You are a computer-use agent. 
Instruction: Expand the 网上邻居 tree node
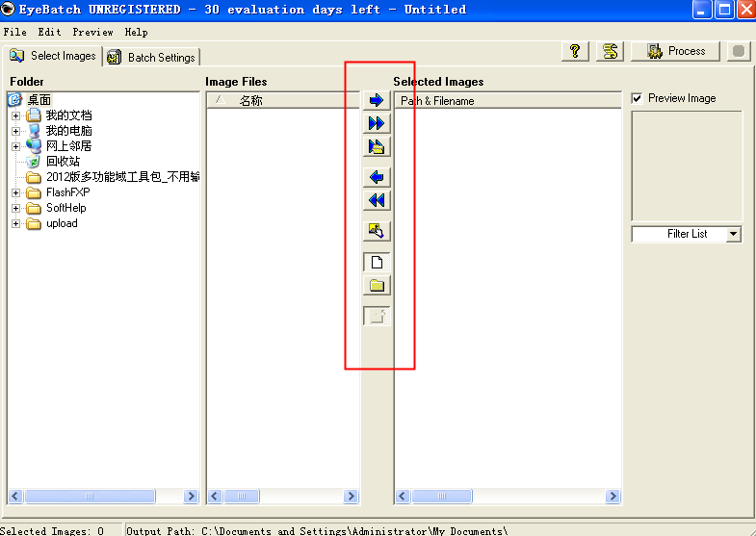pyautogui.click(x=16, y=146)
